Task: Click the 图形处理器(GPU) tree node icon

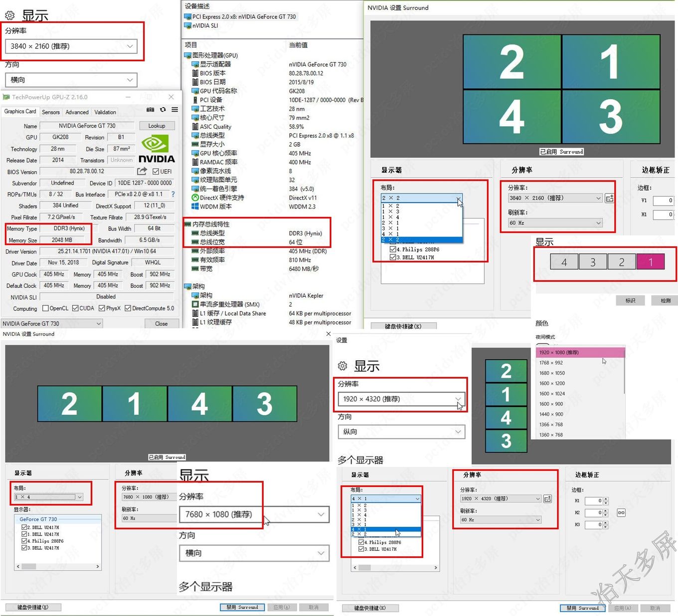Action: 188,55
